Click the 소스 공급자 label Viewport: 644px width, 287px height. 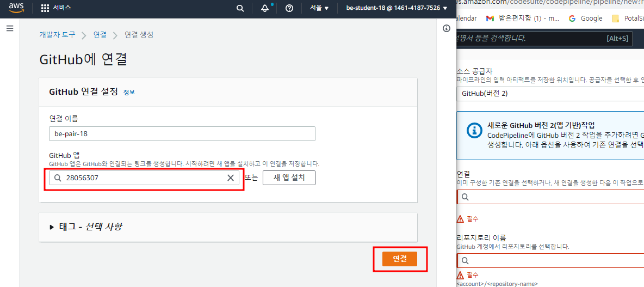point(474,71)
